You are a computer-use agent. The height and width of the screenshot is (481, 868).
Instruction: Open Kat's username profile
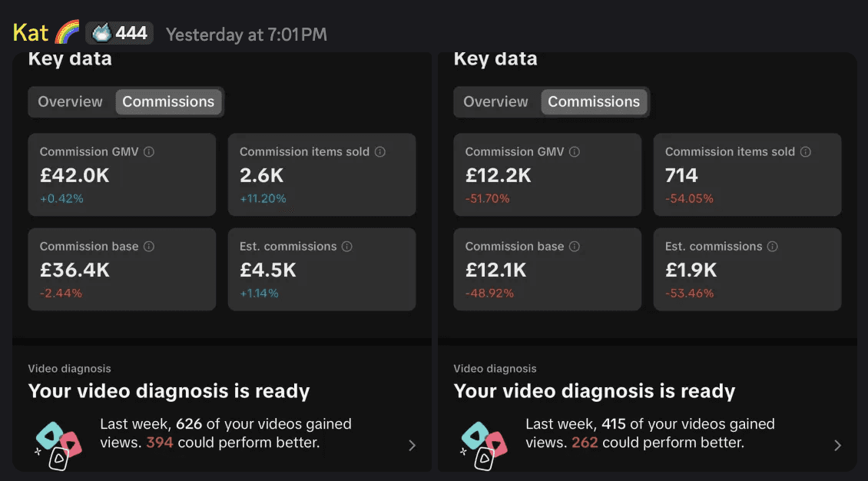pos(31,33)
